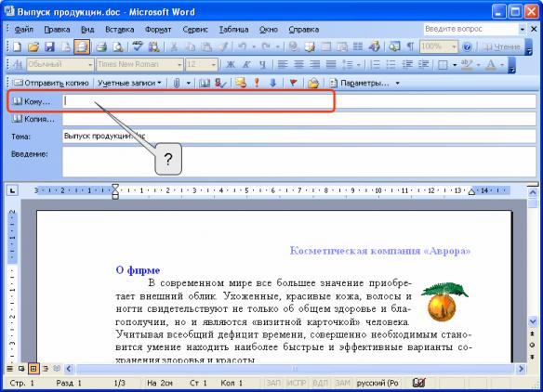Click into the Кому address field

(299, 101)
